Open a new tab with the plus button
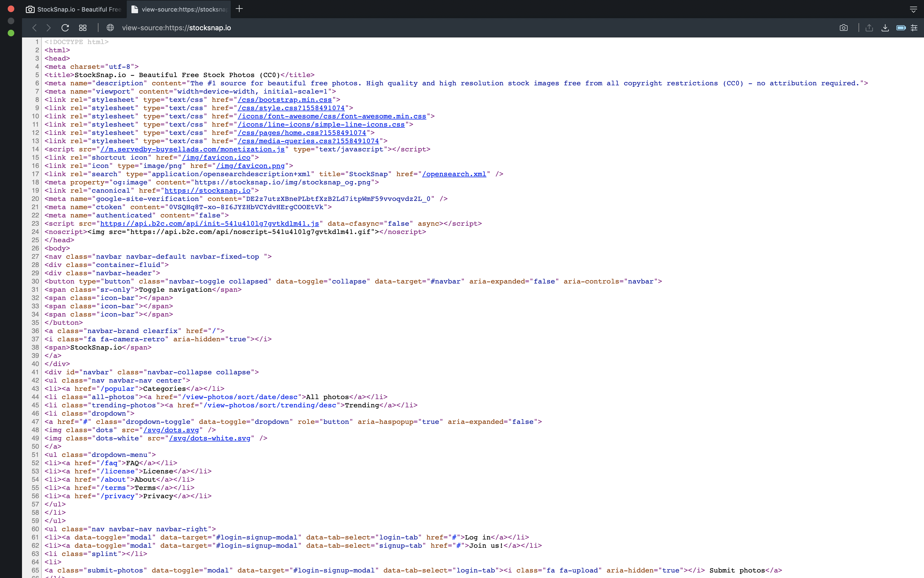This screenshot has width=924, height=578. 240,9
